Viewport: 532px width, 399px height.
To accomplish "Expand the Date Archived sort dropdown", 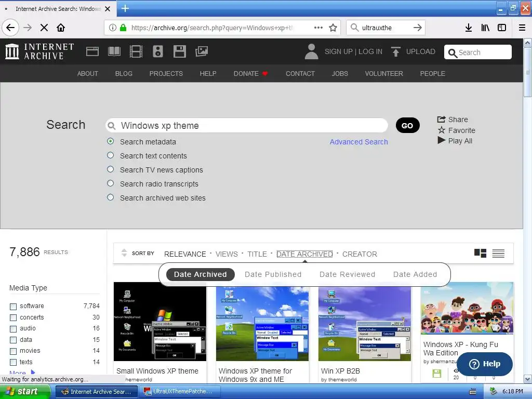I will click(x=304, y=254).
